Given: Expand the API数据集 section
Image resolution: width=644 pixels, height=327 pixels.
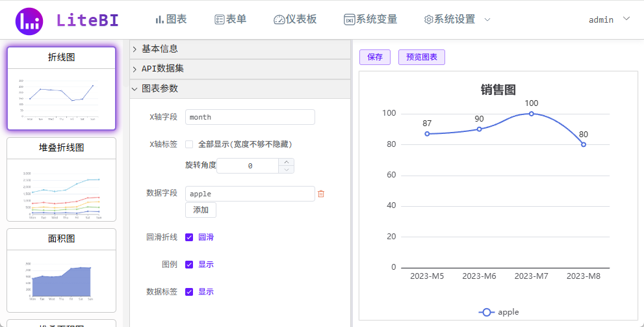Looking at the screenshot, I should pyautogui.click(x=240, y=69).
